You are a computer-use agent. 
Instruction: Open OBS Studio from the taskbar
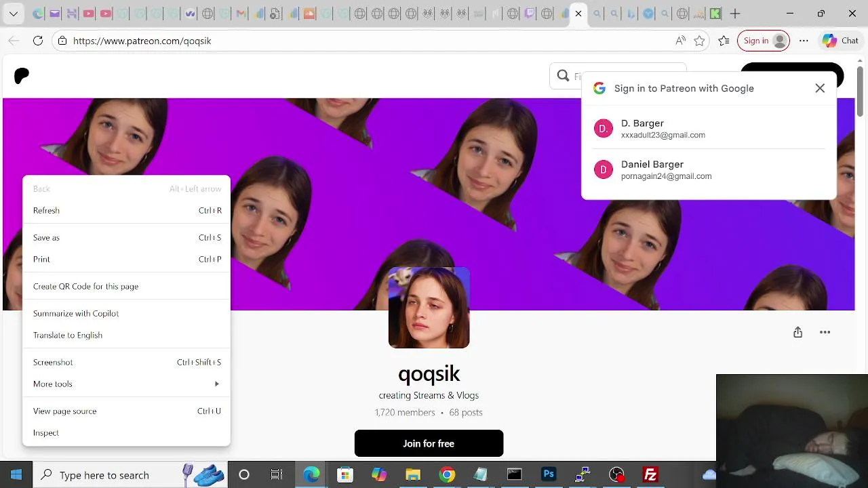616,474
